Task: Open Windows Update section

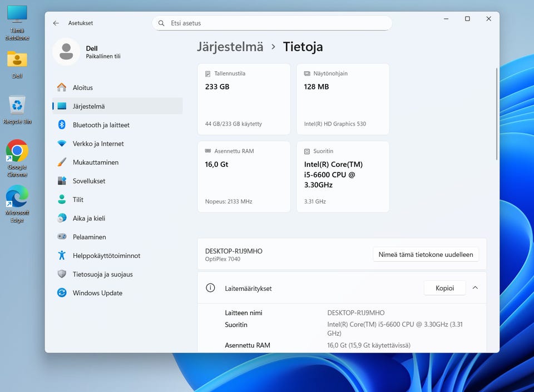Action: click(97, 293)
